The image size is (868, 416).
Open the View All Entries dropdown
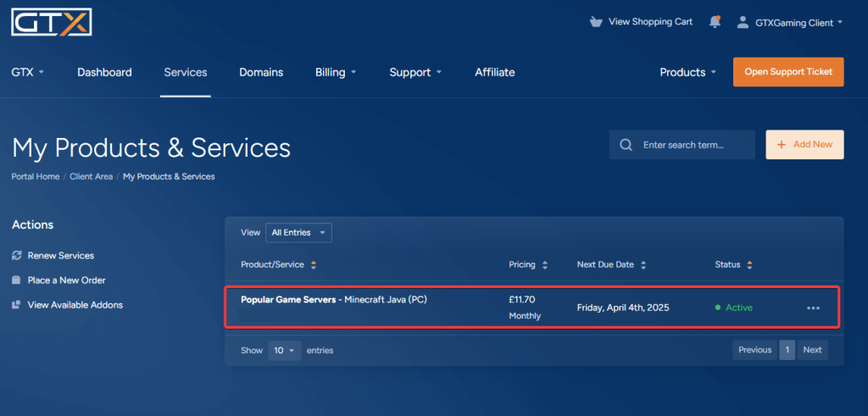click(299, 233)
